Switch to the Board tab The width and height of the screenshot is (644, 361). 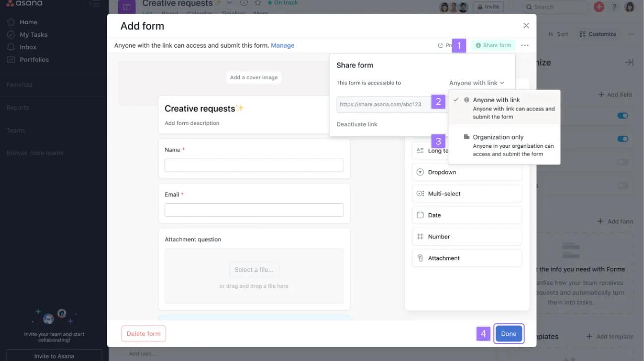(170, 13)
